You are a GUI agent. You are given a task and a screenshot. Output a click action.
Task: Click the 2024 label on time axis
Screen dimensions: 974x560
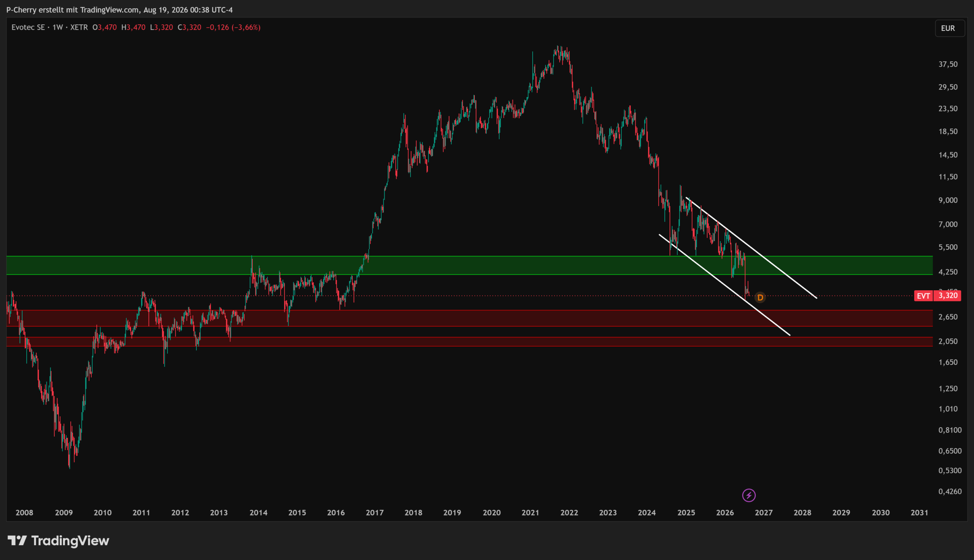click(x=647, y=512)
